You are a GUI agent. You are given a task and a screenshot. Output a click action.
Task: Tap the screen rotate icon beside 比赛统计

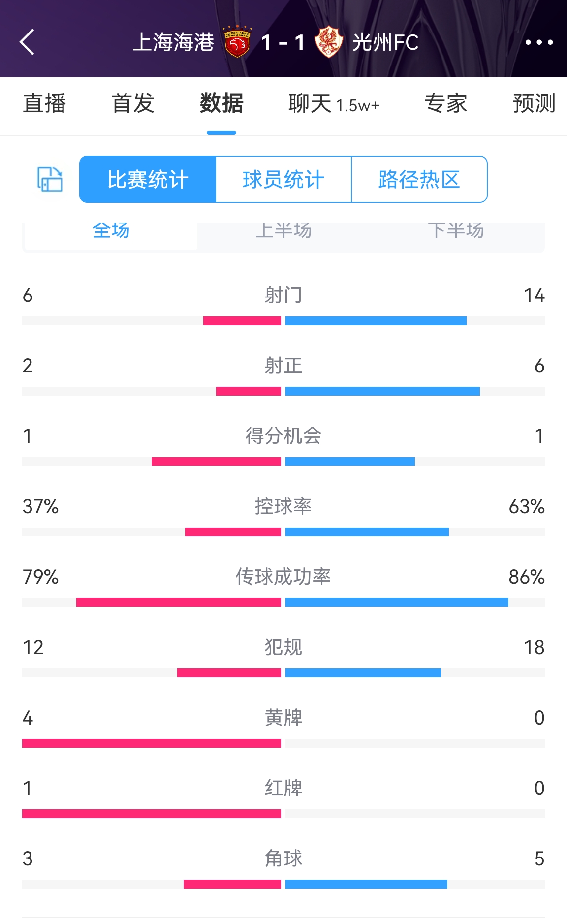(50, 179)
